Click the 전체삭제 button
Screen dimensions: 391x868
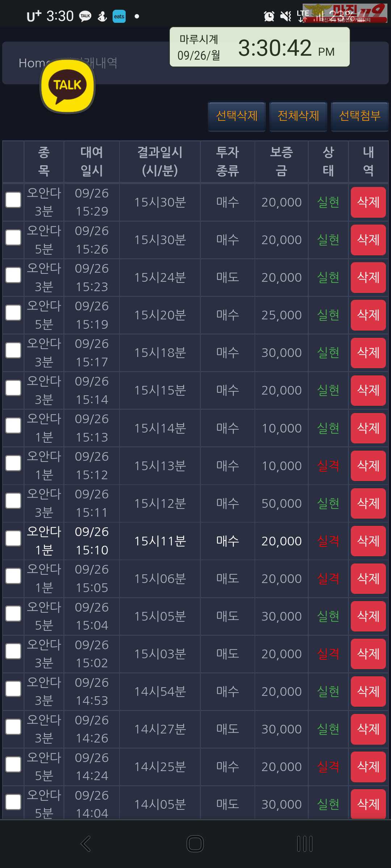pyautogui.click(x=298, y=116)
